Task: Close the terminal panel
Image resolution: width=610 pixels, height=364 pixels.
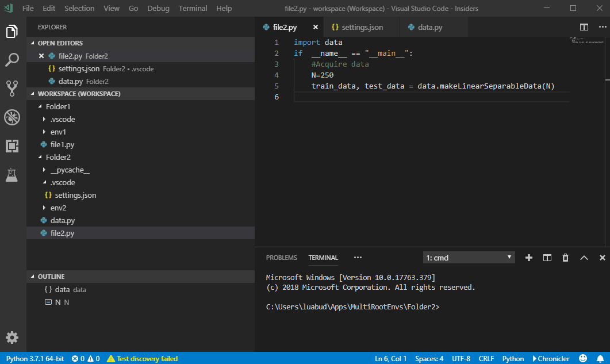Action: [x=602, y=258]
